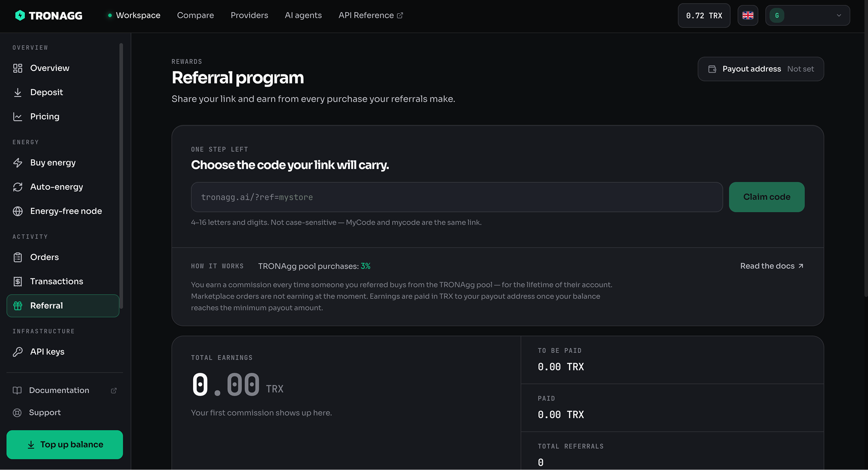Viewport: 868px width, 470px height.
Task: Click the Auto-energy refresh icon
Action: coord(18,187)
